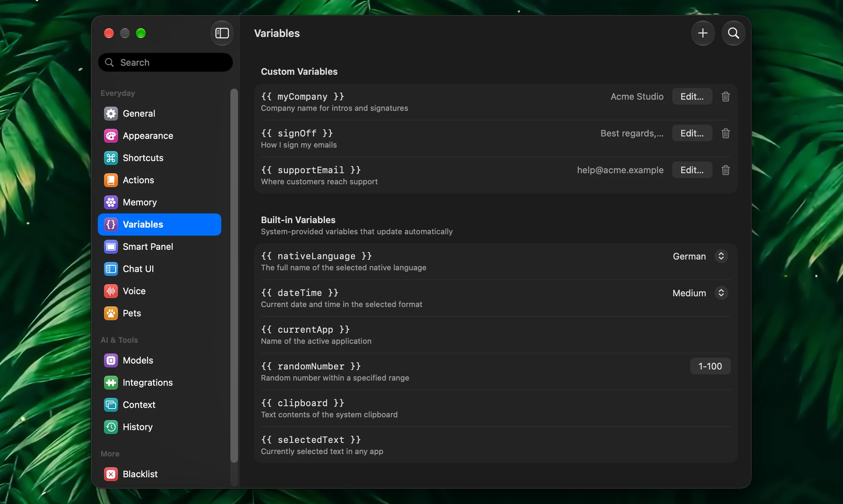The image size is (843, 504).
Task: Open the Smart Panel section label
Action: [148, 247]
